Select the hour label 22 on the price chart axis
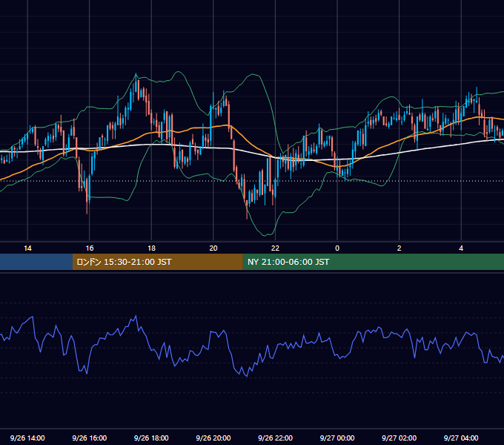 [x=275, y=248]
